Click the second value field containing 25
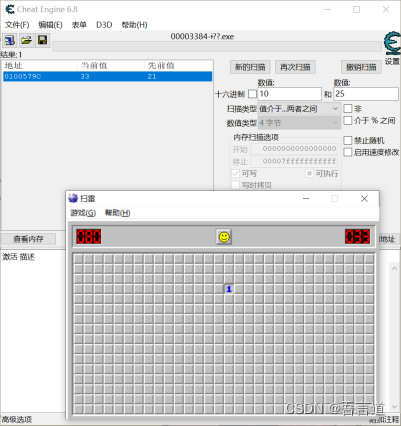 [x=366, y=94]
